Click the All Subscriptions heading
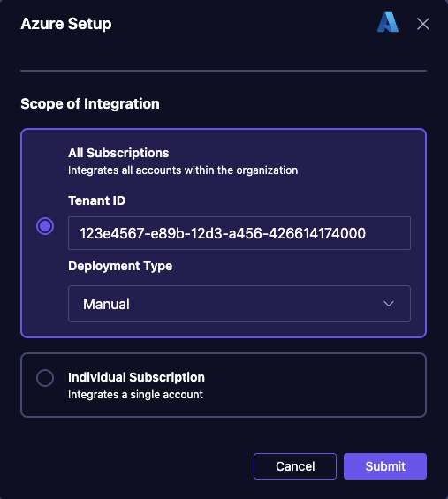This screenshot has height=499, width=448. tap(118, 153)
